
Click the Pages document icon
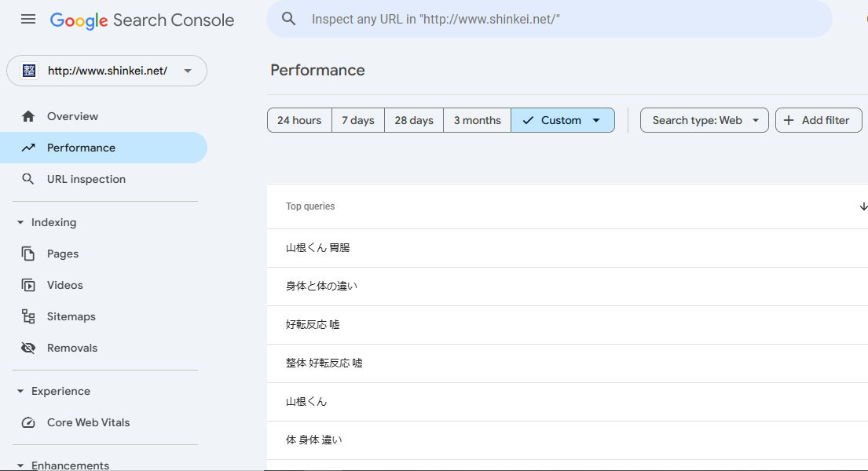pos(28,254)
